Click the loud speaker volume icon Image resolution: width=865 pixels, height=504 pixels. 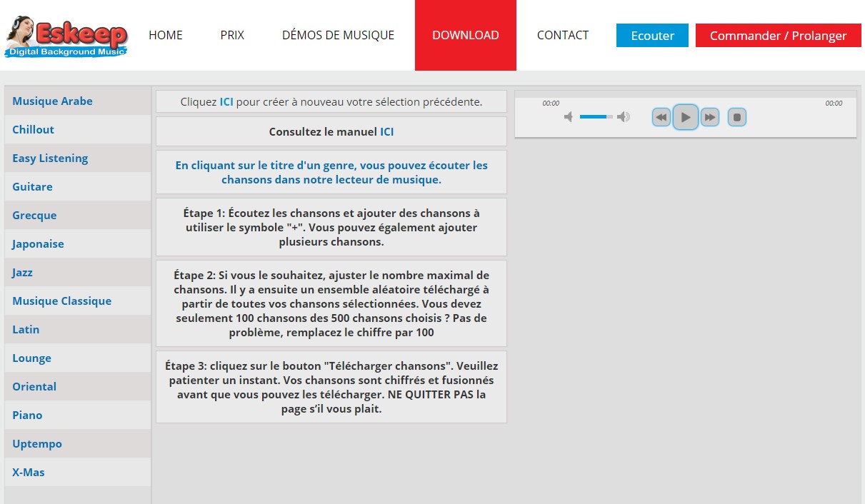click(x=624, y=117)
